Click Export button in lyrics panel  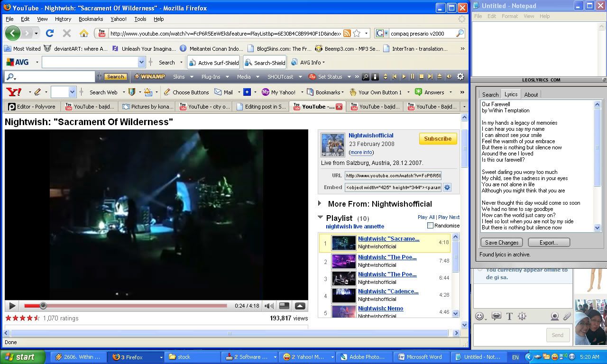click(548, 242)
